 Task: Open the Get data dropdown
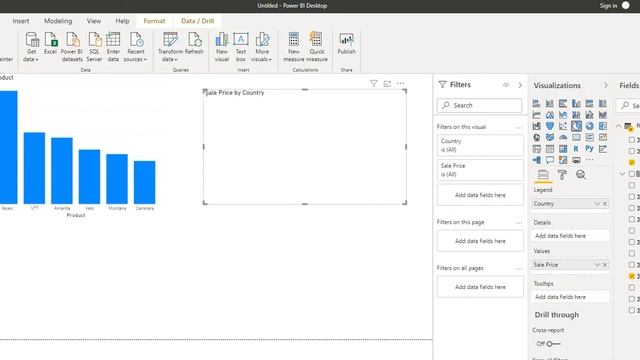point(31,47)
